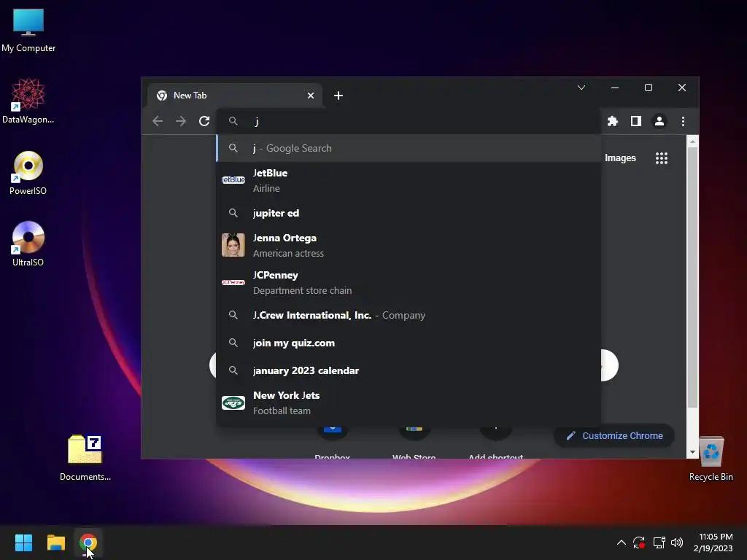Close the New Tab tab
Screen dimensions: 747x560
coord(311,96)
